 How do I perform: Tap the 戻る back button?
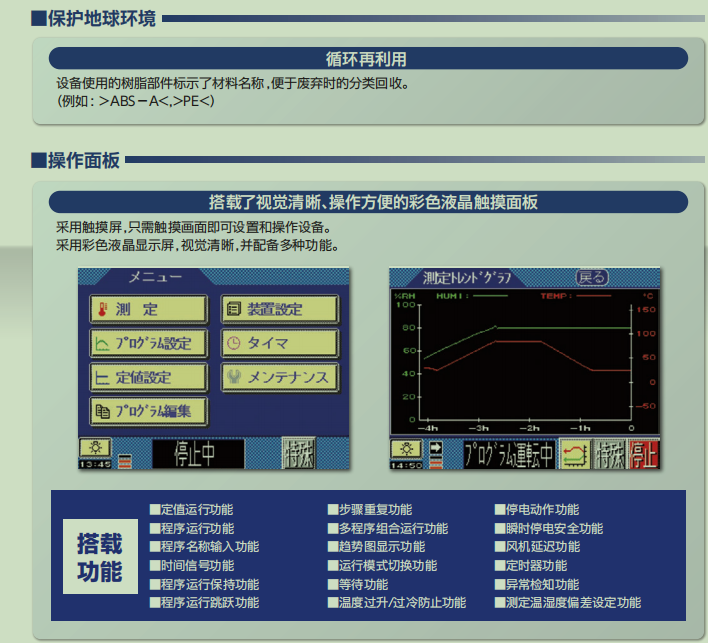pyautogui.click(x=592, y=277)
